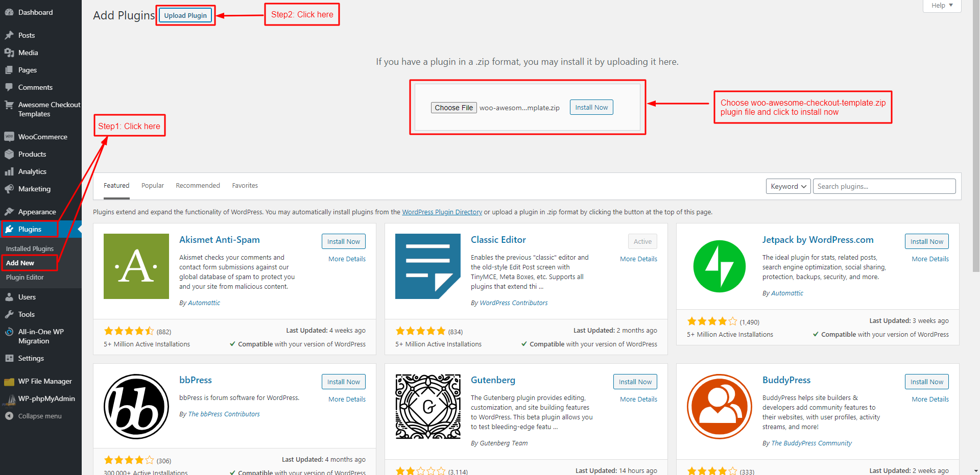This screenshot has height=475, width=980.
Task: Install the Gutenberg plugin
Action: tap(635, 382)
